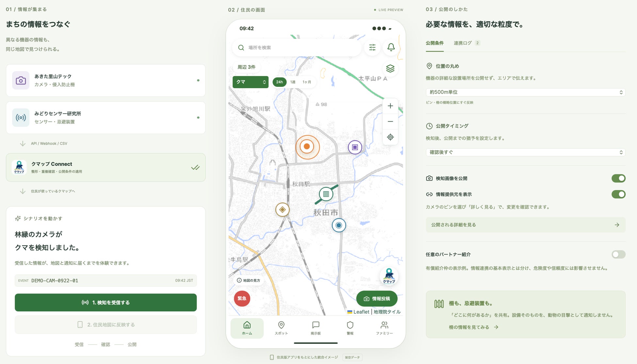
Task: Select the purple camera map marker
Action: (355, 147)
